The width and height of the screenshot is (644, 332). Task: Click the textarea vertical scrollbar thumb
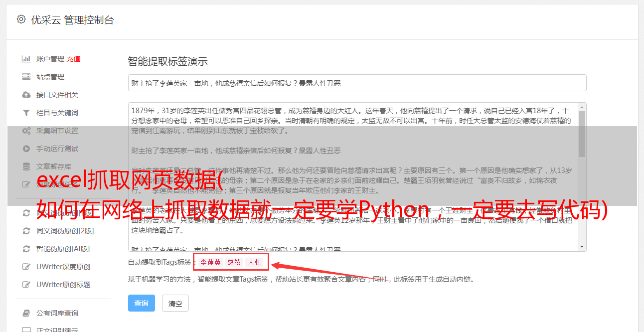(x=582, y=134)
